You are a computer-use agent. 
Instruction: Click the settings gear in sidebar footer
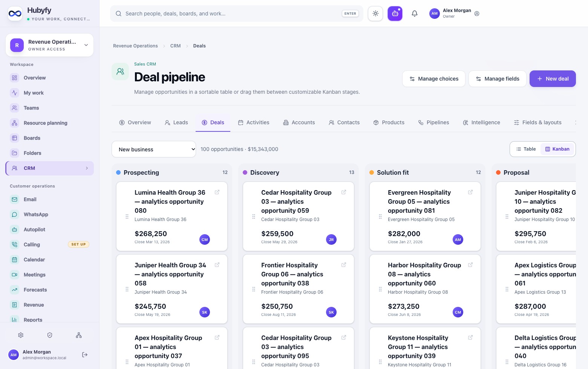click(x=21, y=335)
